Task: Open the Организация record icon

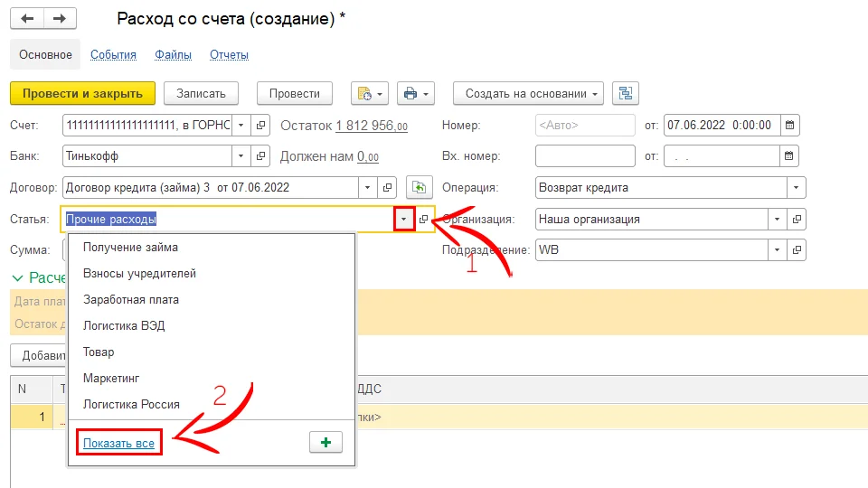Action: point(796,219)
